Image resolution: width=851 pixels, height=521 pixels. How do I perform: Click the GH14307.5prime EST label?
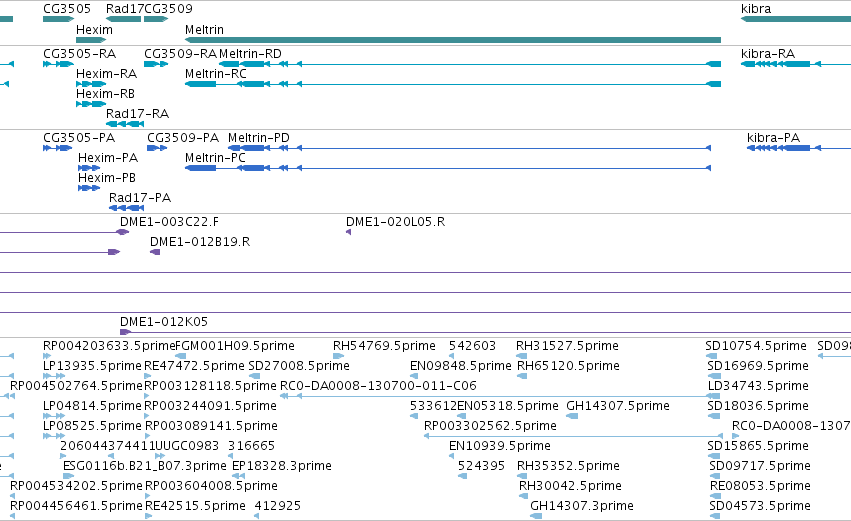[x=618, y=406]
